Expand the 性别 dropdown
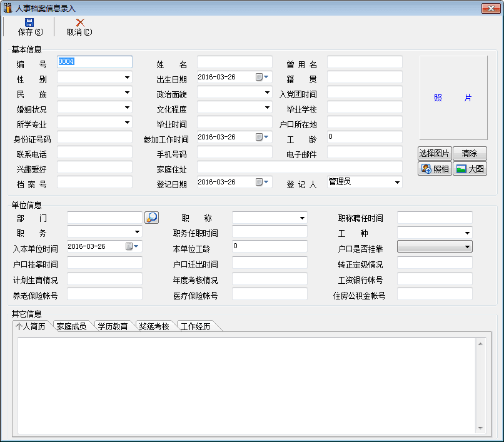The width and height of the screenshot is (504, 442). click(x=127, y=78)
